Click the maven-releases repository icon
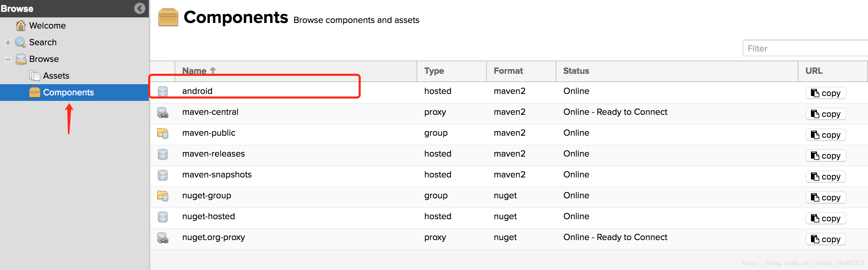The image size is (868, 270). [x=163, y=154]
